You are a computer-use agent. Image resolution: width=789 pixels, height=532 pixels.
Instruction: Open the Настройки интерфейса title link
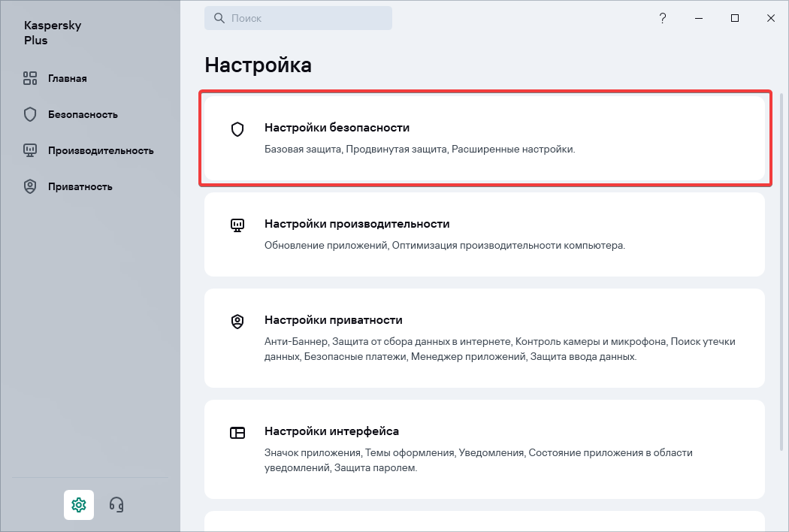click(x=331, y=431)
